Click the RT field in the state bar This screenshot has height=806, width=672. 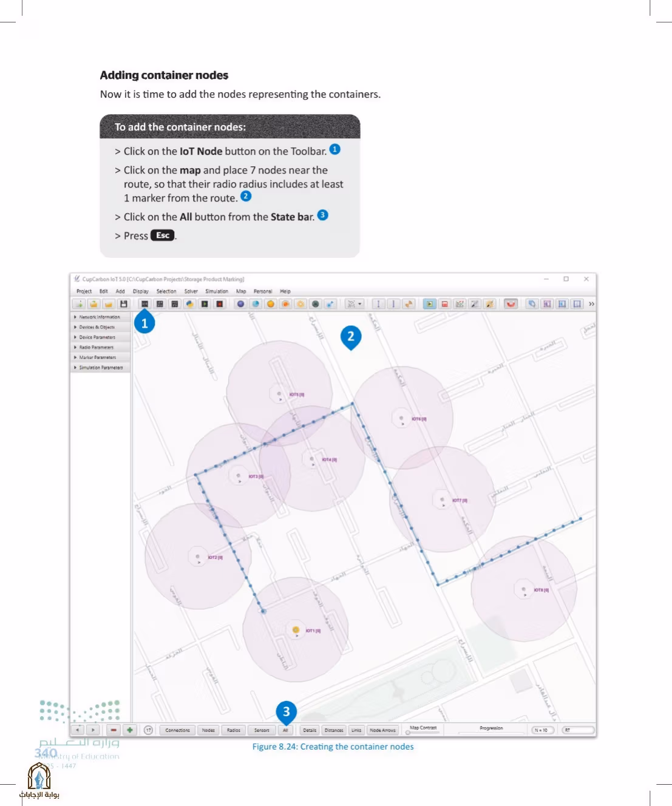coord(577,730)
